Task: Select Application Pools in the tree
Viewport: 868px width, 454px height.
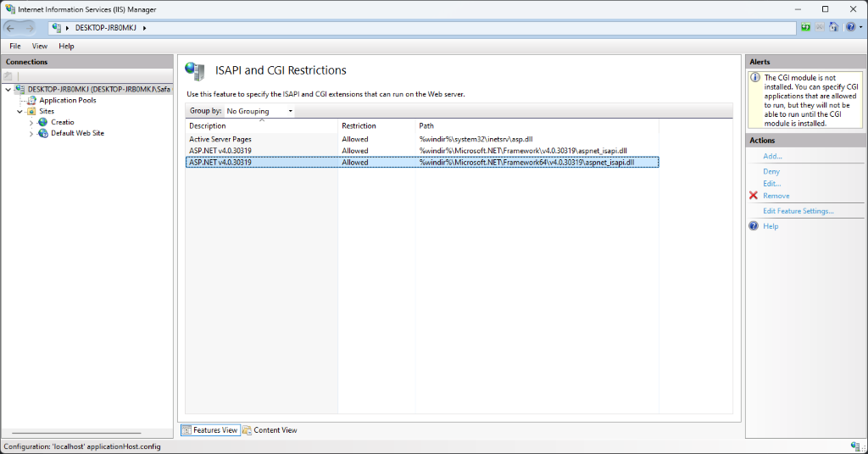Action: point(68,100)
